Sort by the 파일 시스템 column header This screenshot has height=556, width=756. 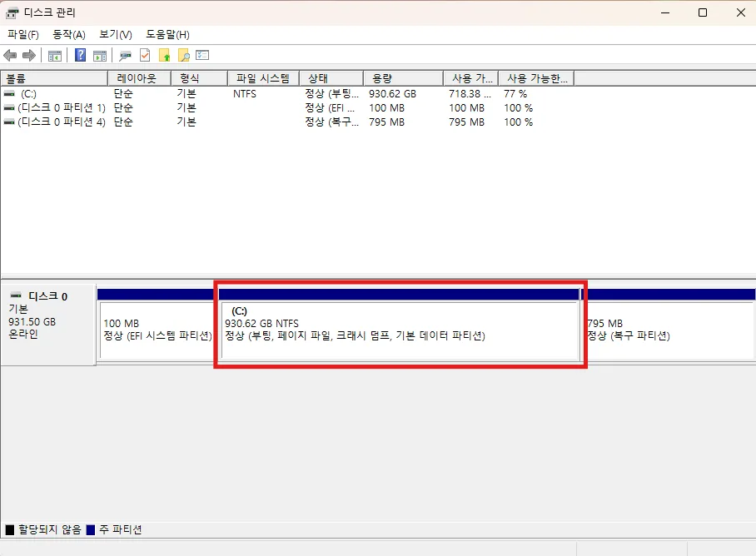pos(263,78)
